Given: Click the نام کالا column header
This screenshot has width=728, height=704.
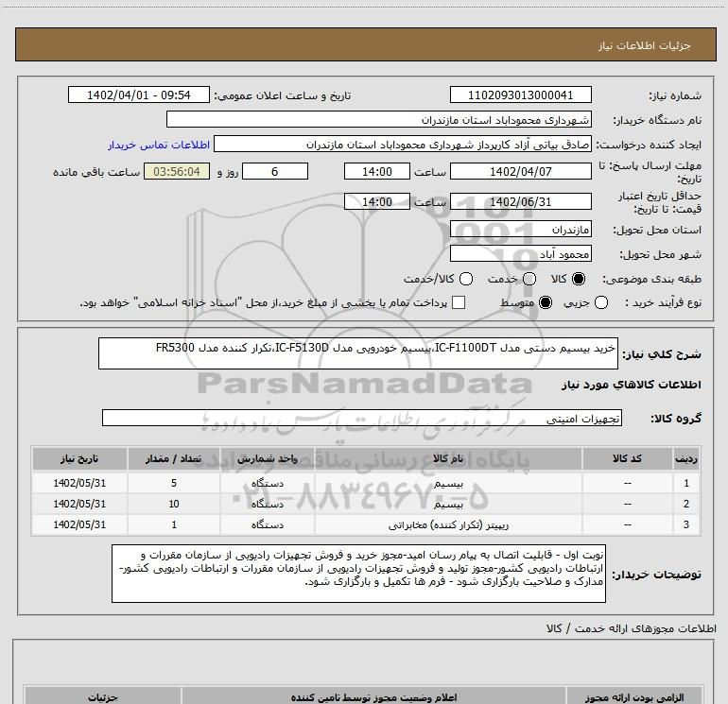Looking at the screenshot, I should [x=448, y=458].
